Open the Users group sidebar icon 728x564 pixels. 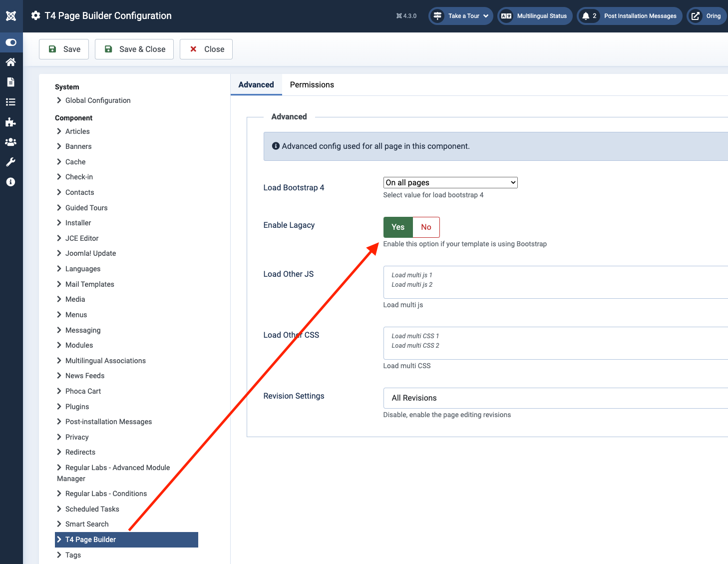click(10, 142)
